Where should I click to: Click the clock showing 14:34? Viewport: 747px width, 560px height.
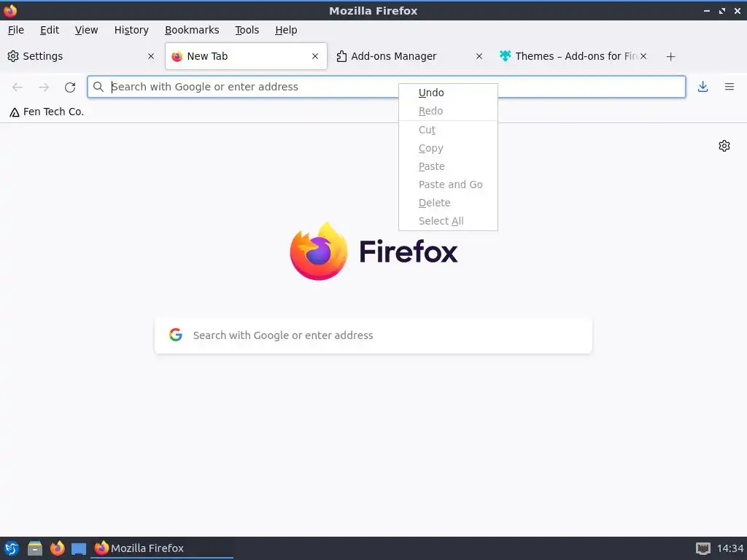pyautogui.click(x=729, y=548)
